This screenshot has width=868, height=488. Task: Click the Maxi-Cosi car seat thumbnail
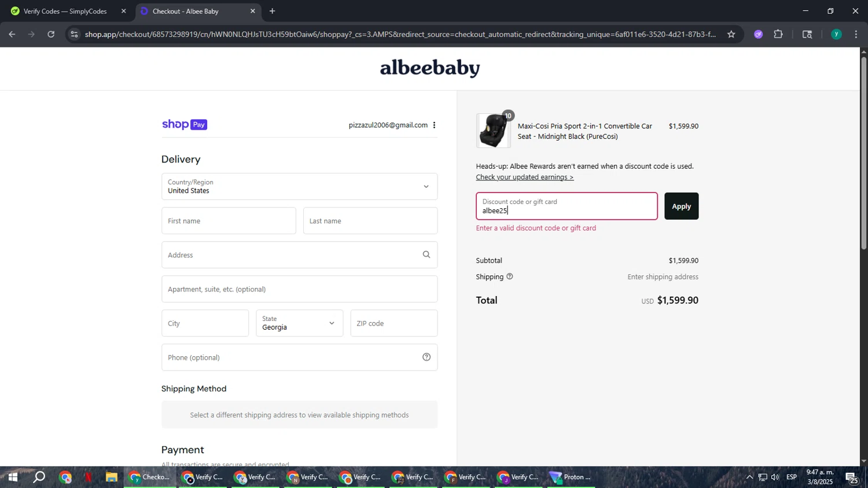pos(494,131)
